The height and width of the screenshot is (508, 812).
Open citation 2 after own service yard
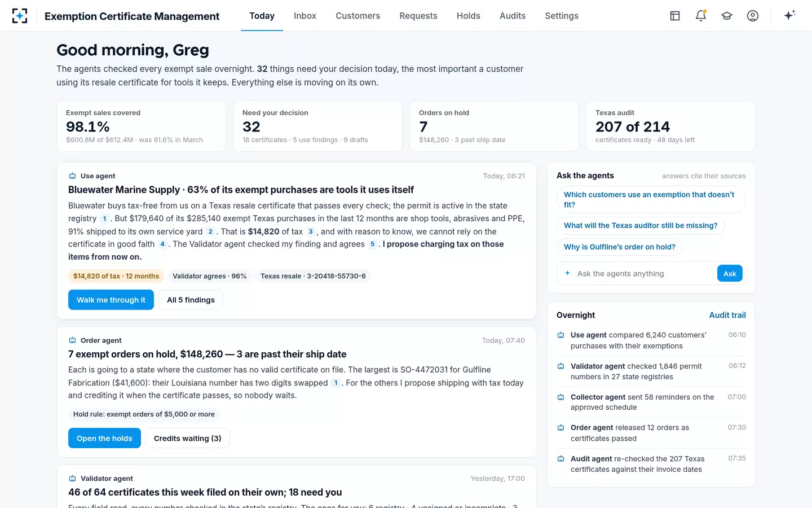(210, 231)
